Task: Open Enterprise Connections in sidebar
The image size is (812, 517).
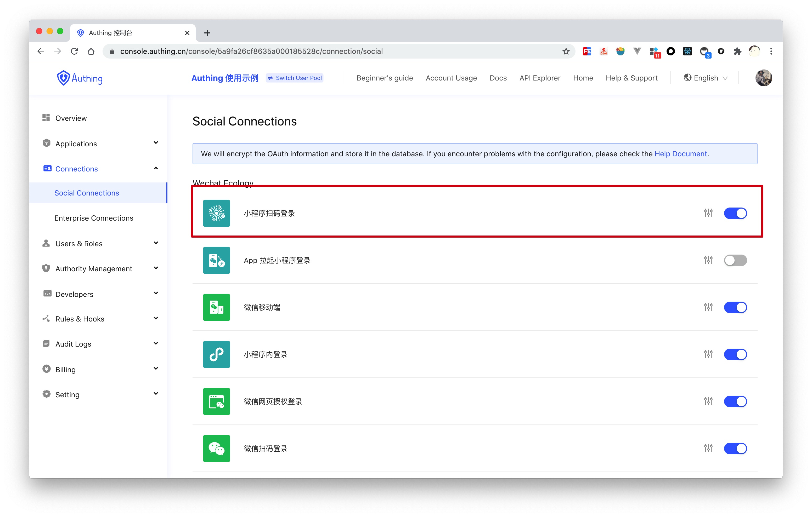Action: point(94,218)
